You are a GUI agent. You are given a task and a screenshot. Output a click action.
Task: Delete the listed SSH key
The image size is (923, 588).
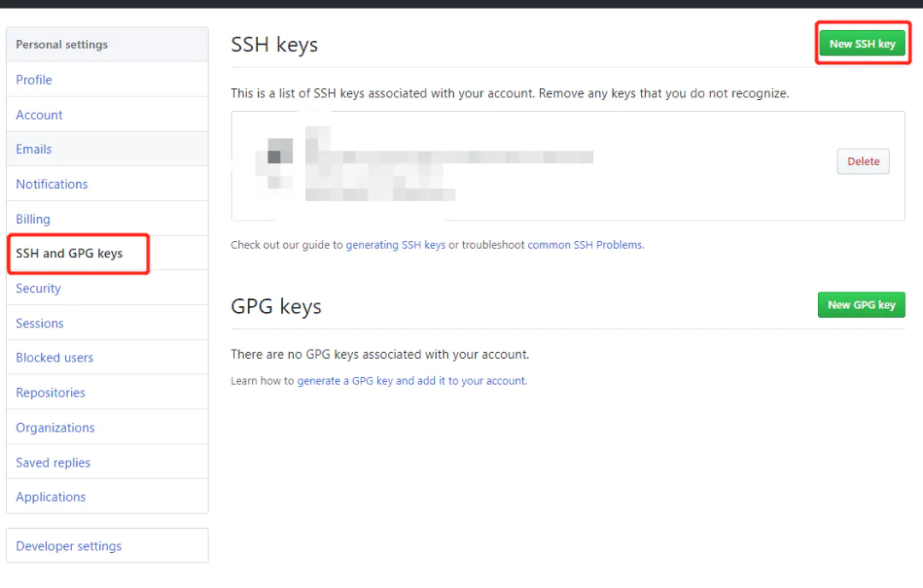[863, 162]
